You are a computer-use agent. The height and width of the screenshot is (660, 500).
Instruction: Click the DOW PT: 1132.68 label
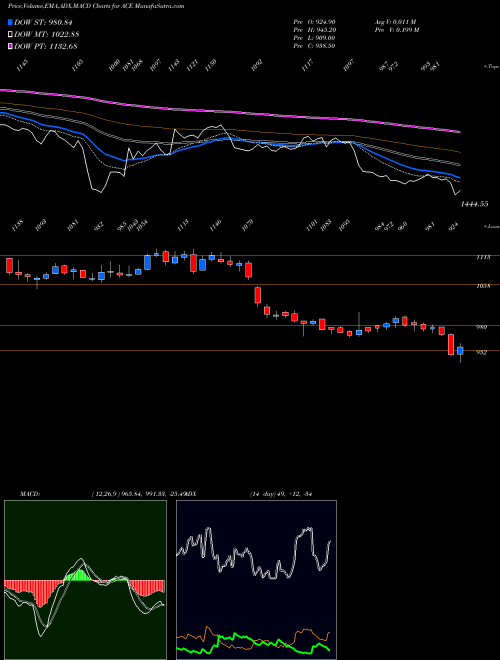tap(45, 46)
